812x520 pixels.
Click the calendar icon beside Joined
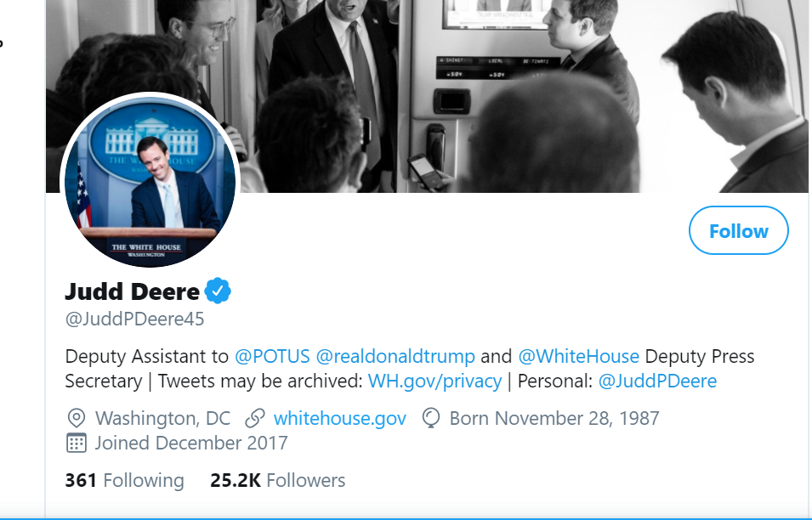coord(77,443)
